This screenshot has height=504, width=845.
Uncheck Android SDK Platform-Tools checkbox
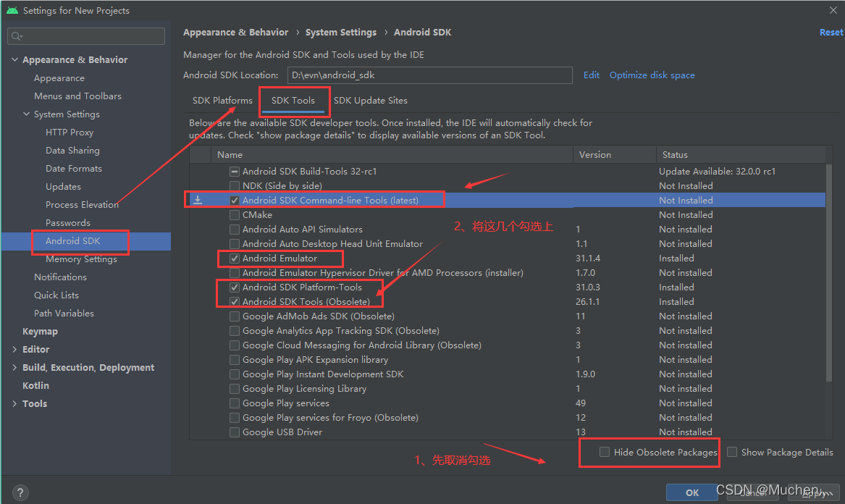[x=235, y=287]
